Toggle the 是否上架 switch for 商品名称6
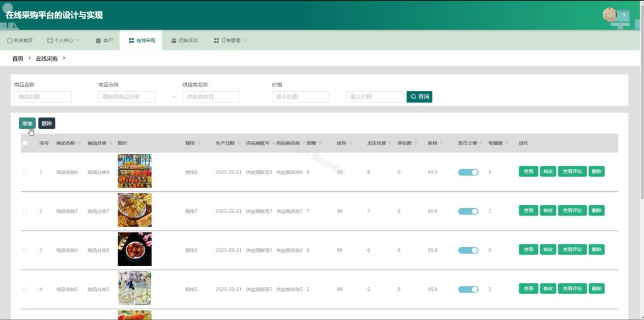This screenshot has width=644, height=320. [468, 251]
